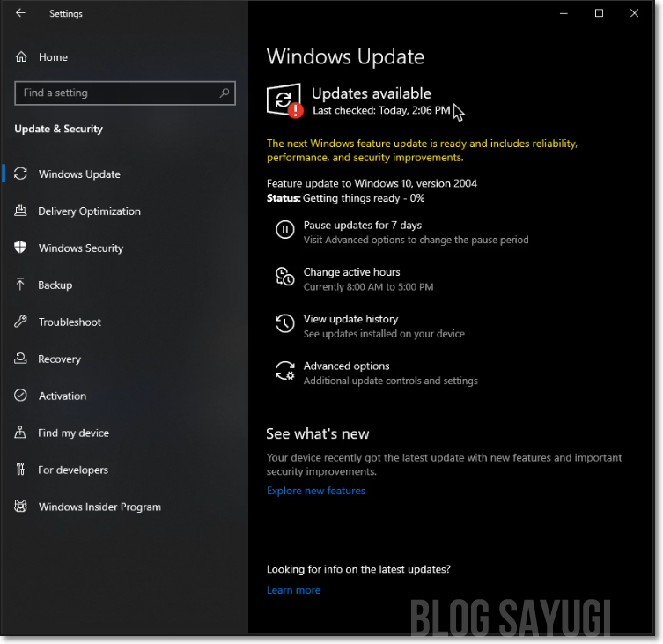
Task: Click the Updates available status icon
Action: tap(284, 100)
